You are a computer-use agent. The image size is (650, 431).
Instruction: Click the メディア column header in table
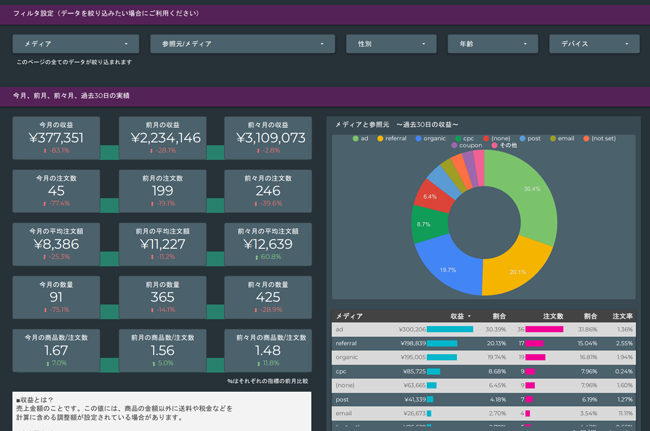pos(349,316)
